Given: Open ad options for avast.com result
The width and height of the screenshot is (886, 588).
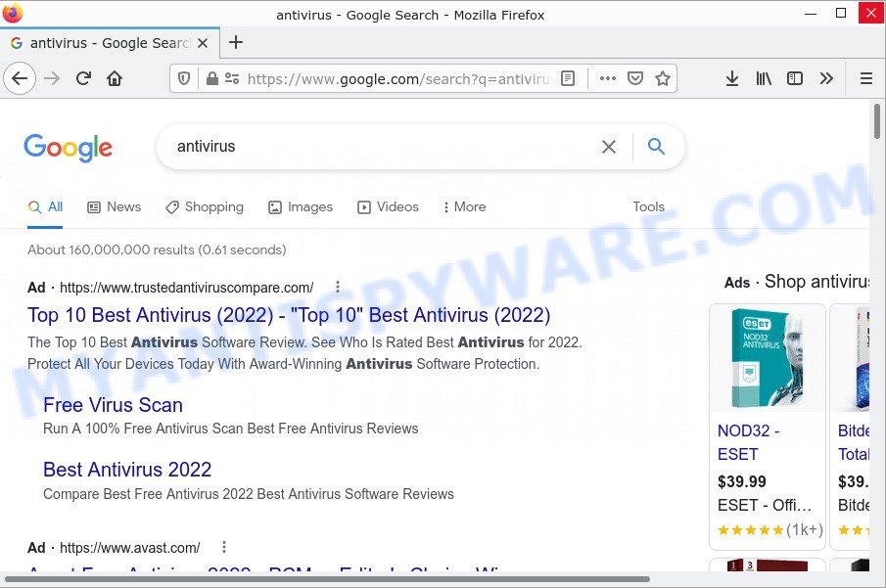Looking at the screenshot, I should 224,547.
